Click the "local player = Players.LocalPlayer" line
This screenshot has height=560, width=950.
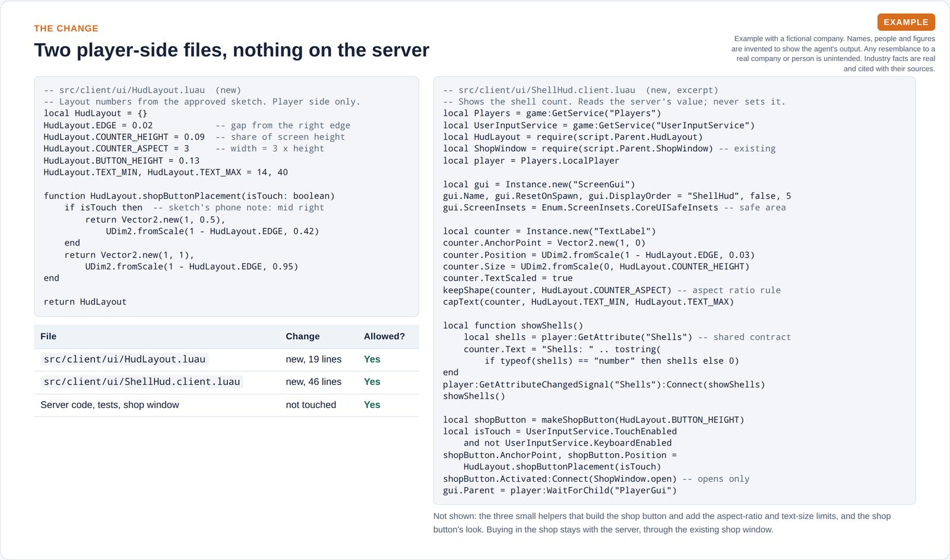[x=531, y=161]
